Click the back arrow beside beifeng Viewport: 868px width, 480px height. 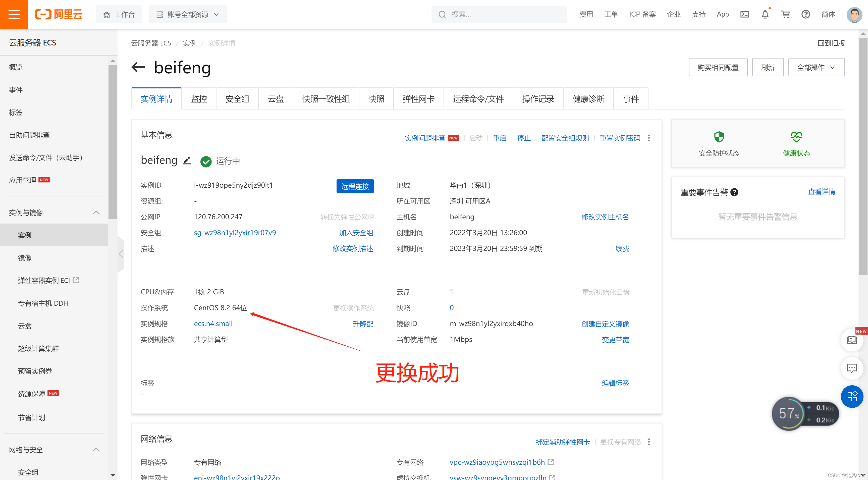click(x=138, y=67)
